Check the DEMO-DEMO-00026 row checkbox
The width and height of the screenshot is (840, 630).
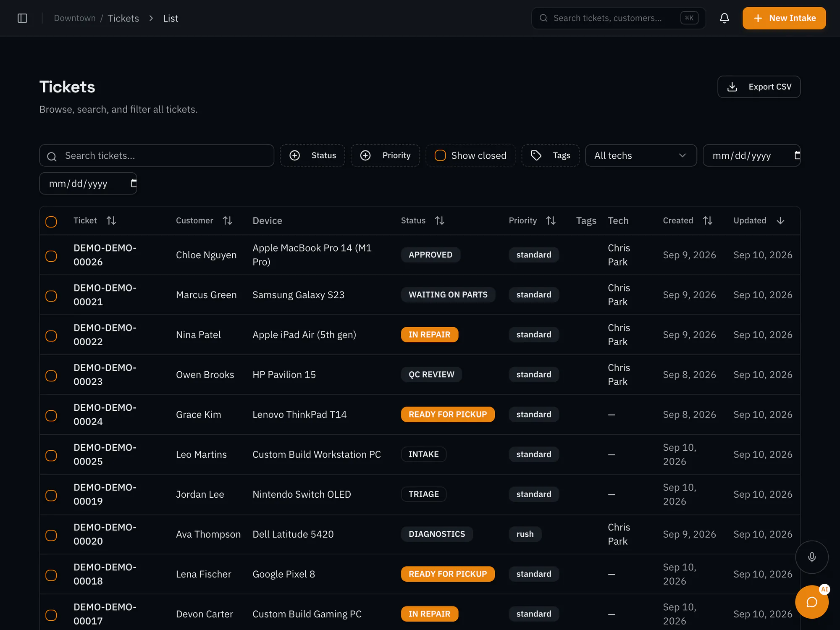point(51,256)
